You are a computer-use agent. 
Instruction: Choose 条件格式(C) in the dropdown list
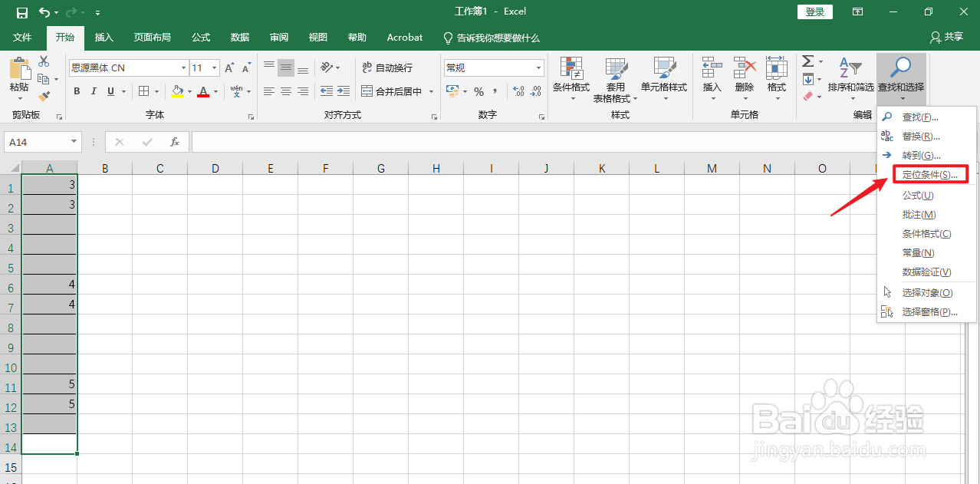click(x=926, y=234)
